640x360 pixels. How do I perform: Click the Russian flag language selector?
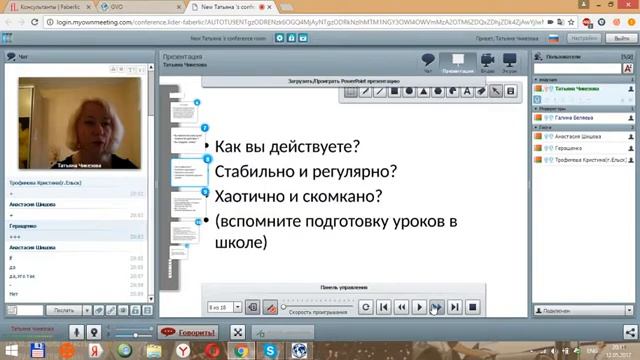tap(553, 38)
